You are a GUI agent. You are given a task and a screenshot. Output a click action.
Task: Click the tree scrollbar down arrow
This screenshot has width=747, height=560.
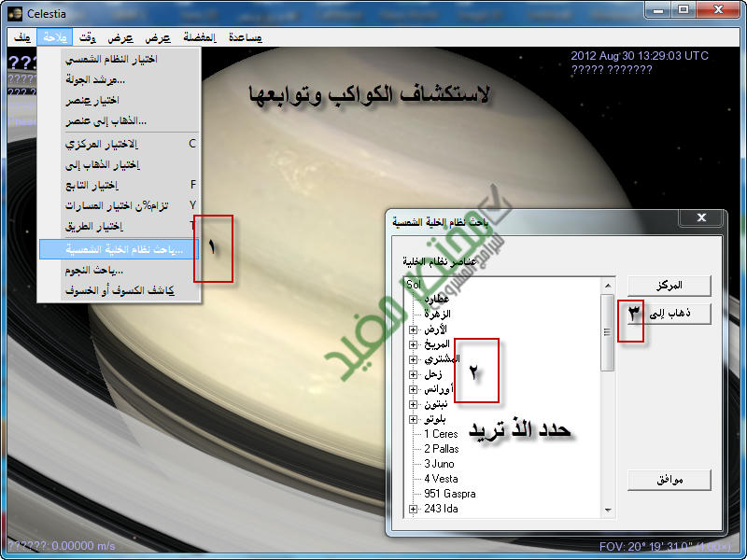[x=608, y=510]
